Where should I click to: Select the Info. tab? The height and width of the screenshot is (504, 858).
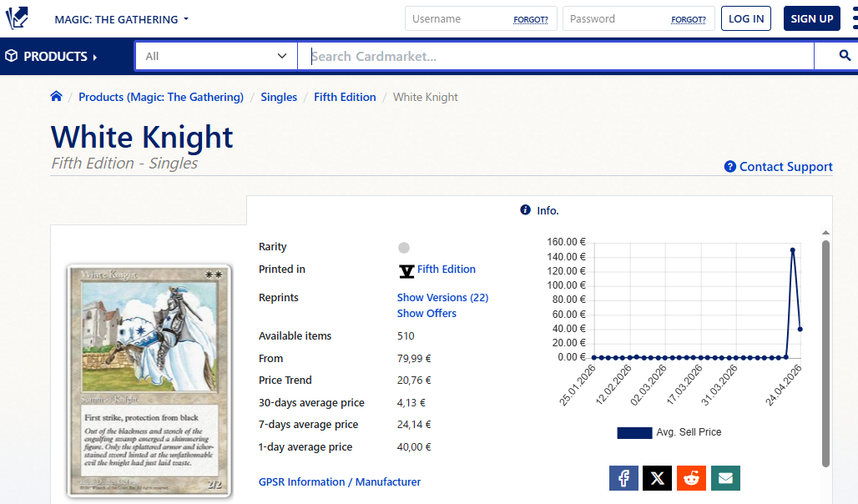click(539, 210)
